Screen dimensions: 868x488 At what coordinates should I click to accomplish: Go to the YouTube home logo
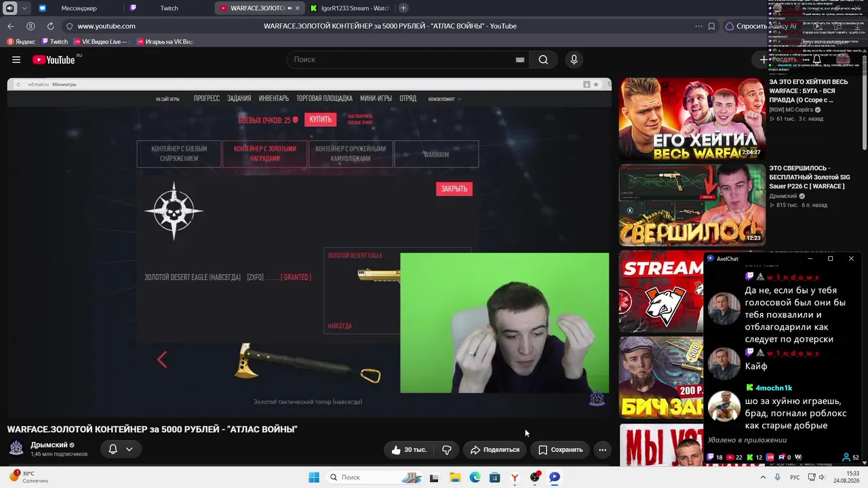[x=54, y=60]
